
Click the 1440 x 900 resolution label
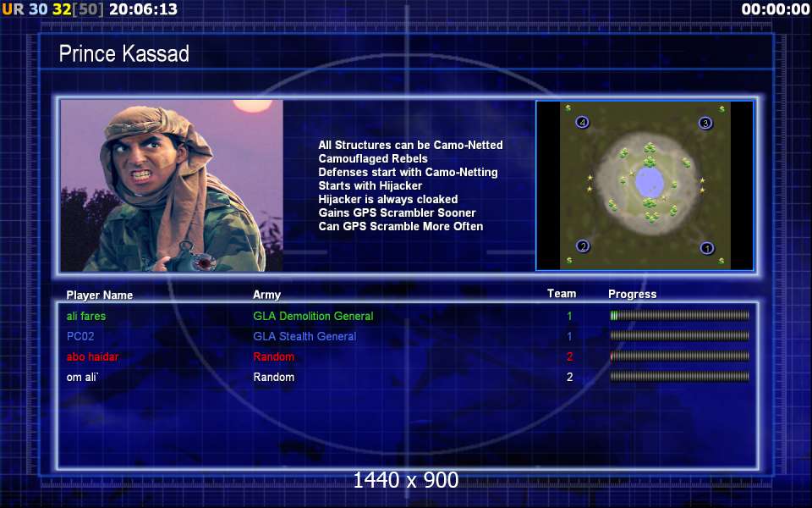(x=405, y=480)
